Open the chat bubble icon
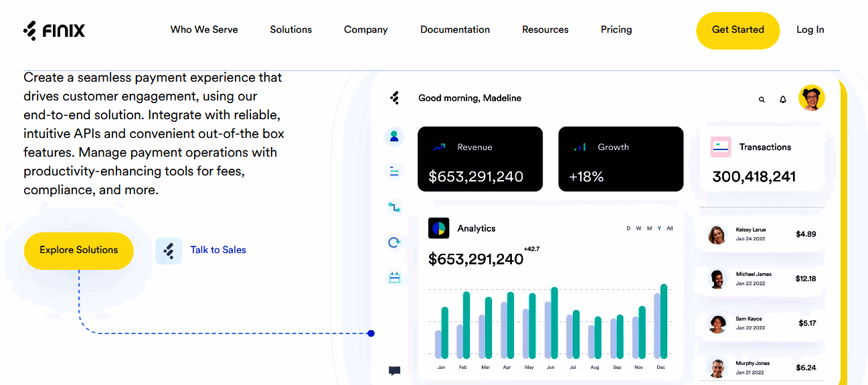The height and width of the screenshot is (385, 868). point(394,371)
